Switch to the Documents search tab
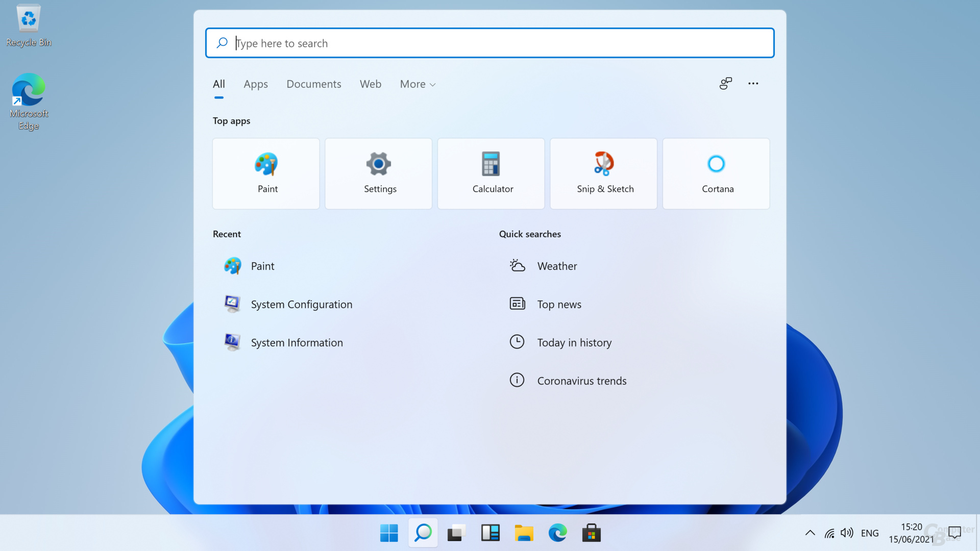The width and height of the screenshot is (980, 551). [314, 84]
